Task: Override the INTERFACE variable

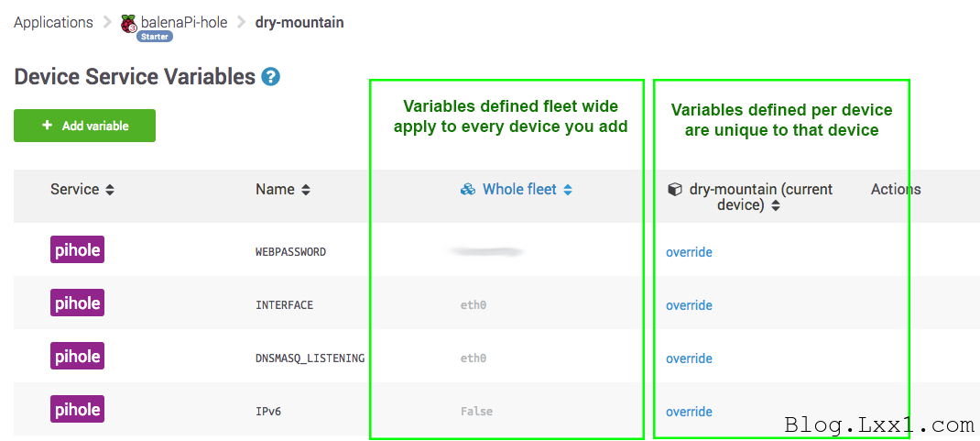Action: [689, 305]
